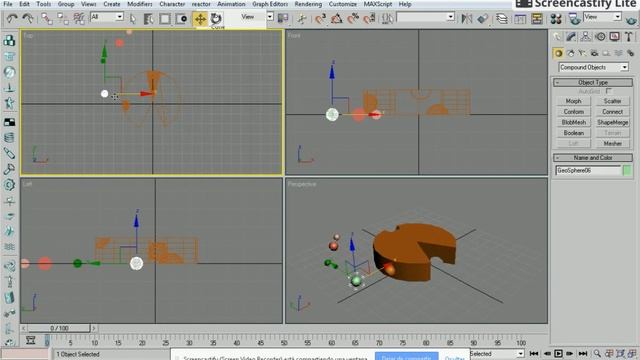Click the Mirror Selected Objects icon
The width and height of the screenshot is (640, 360).
point(467,19)
